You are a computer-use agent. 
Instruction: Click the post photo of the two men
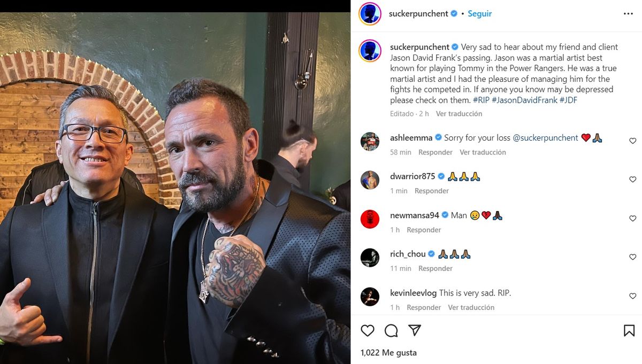tap(175, 188)
